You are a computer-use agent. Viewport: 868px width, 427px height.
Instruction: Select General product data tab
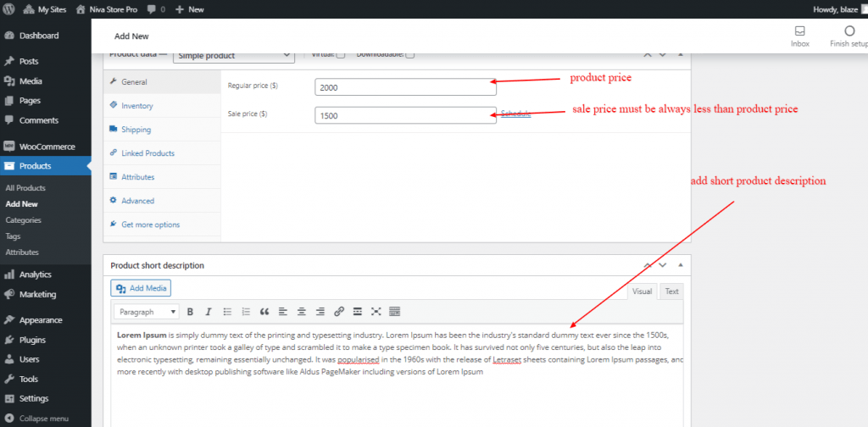[x=162, y=82]
